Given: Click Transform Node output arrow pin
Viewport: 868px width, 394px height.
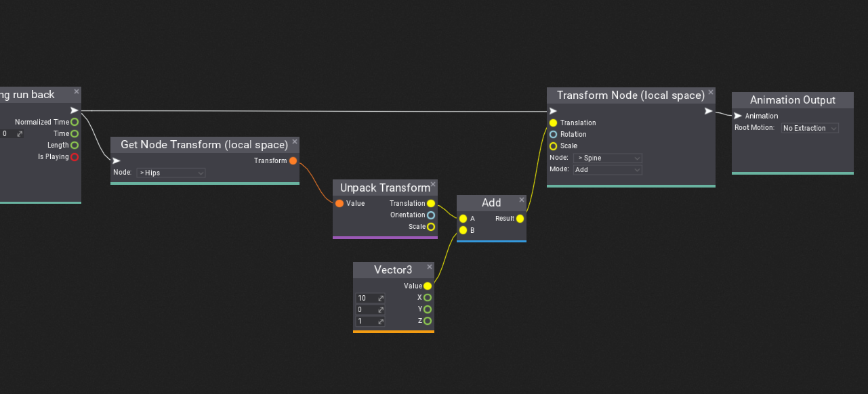Looking at the screenshot, I should coord(709,111).
